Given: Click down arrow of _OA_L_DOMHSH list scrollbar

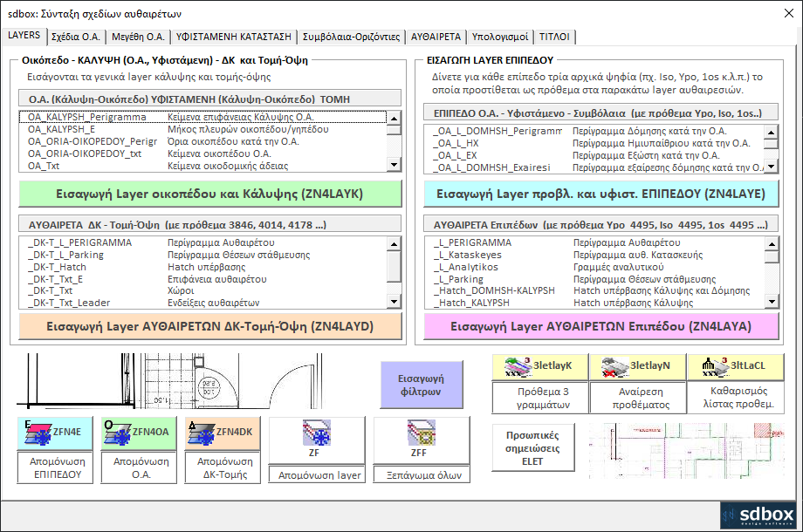Looking at the screenshot, I should 772,167.
